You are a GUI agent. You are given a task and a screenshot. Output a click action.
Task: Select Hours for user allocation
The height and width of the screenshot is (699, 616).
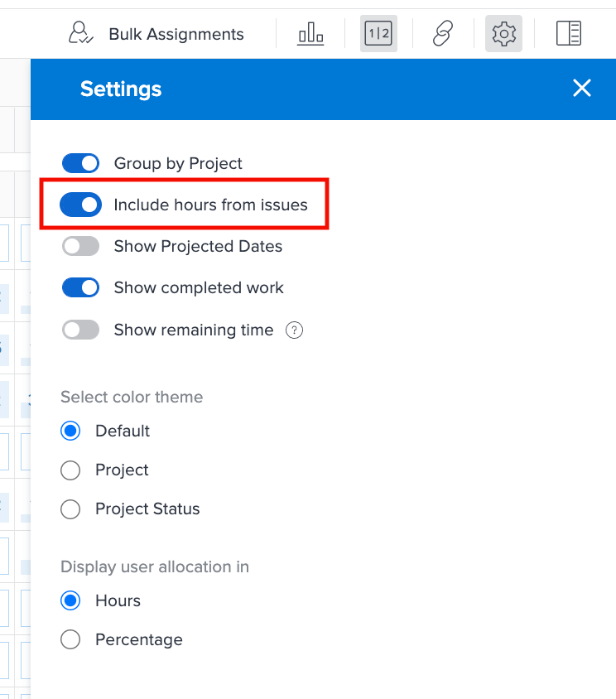(70, 600)
